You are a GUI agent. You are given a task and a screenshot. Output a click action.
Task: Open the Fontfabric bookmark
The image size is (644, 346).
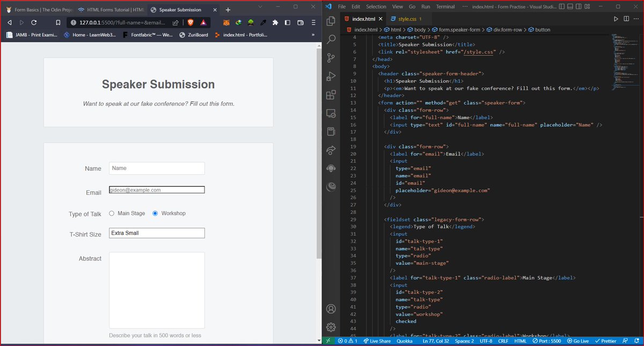click(x=148, y=35)
